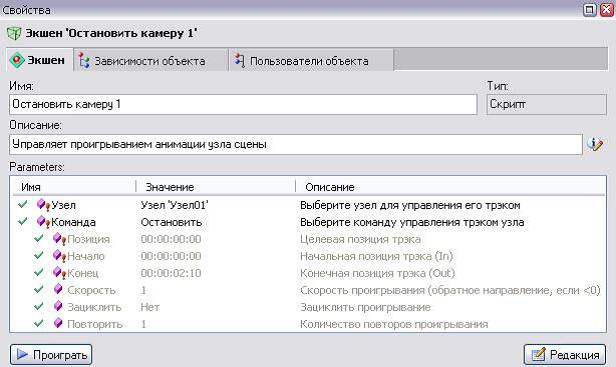Viewport: 616px width, 367px height.
Task: Click description 'Зациклить проигрывание'
Action: click(x=365, y=307)
